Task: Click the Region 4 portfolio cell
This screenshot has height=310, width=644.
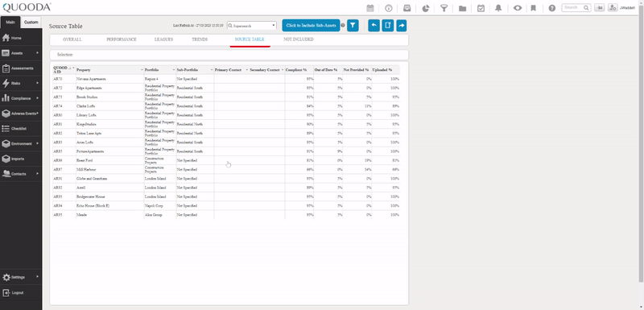Action: [x=159, y=79]
